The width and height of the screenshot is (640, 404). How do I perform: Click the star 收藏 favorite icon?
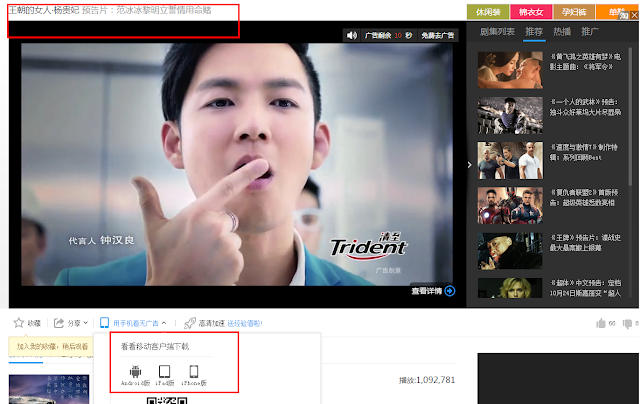(x=19, y=323)
